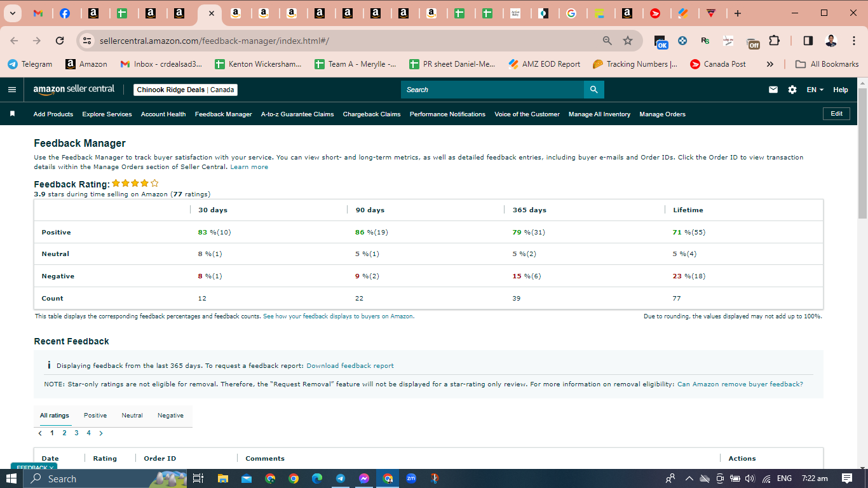Click the Seller Central search field
The image size is (868, 488).
point(492,90)
